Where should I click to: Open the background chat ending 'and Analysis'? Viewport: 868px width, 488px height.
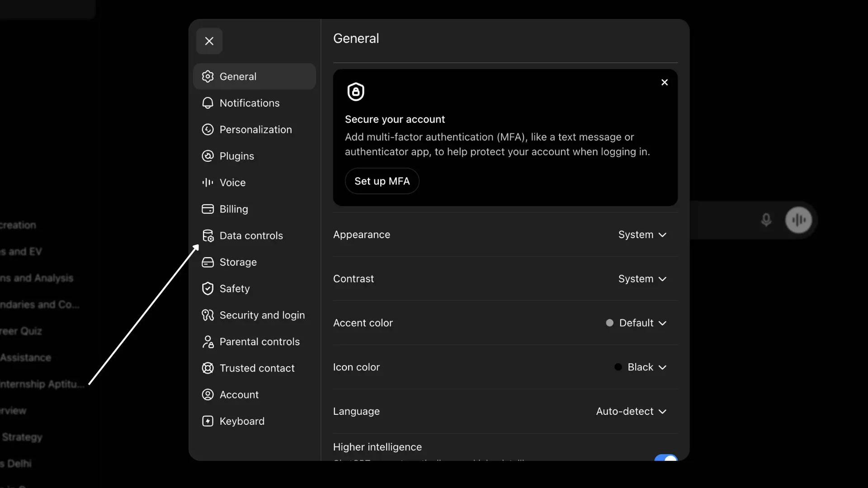pyautogui.click(x=37, y=278)
